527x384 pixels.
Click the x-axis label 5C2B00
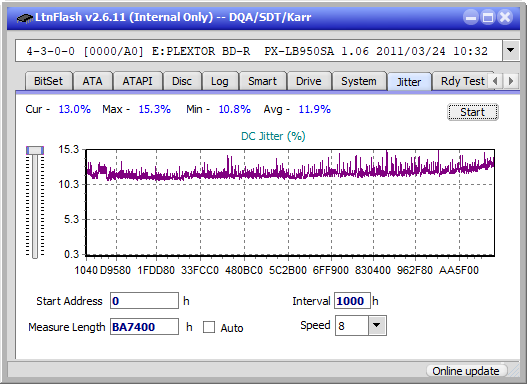click(x=288, y=270)
